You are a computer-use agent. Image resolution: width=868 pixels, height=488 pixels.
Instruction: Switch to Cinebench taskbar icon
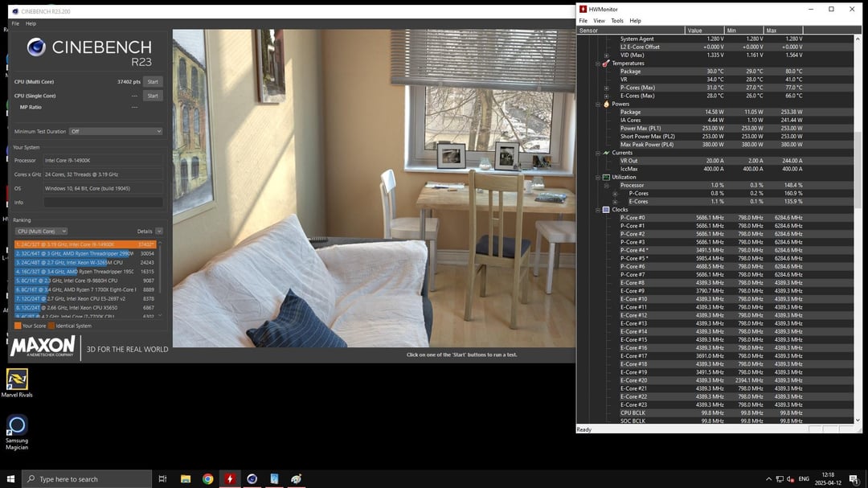click(x=252, y=478)
